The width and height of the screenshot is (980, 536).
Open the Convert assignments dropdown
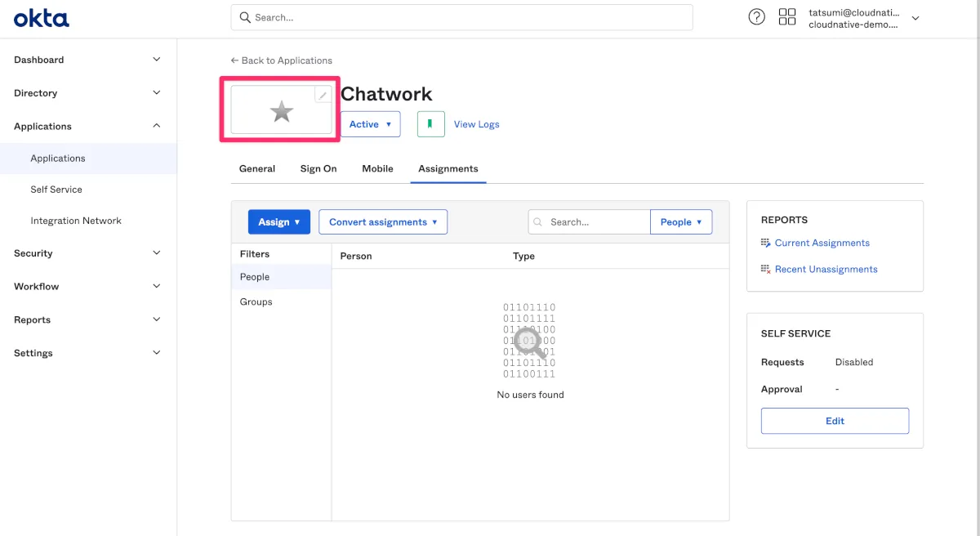click(x=383, y=222)
